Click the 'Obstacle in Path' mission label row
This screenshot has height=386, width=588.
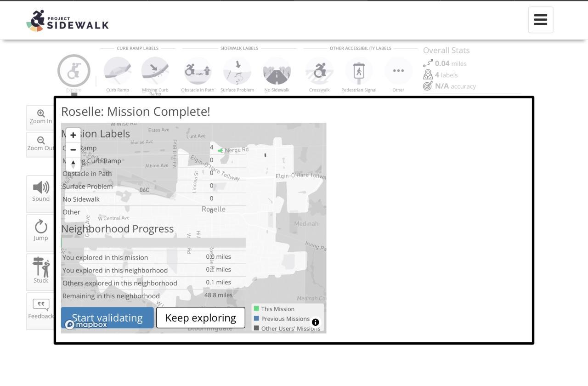click(x=154, y=173)
